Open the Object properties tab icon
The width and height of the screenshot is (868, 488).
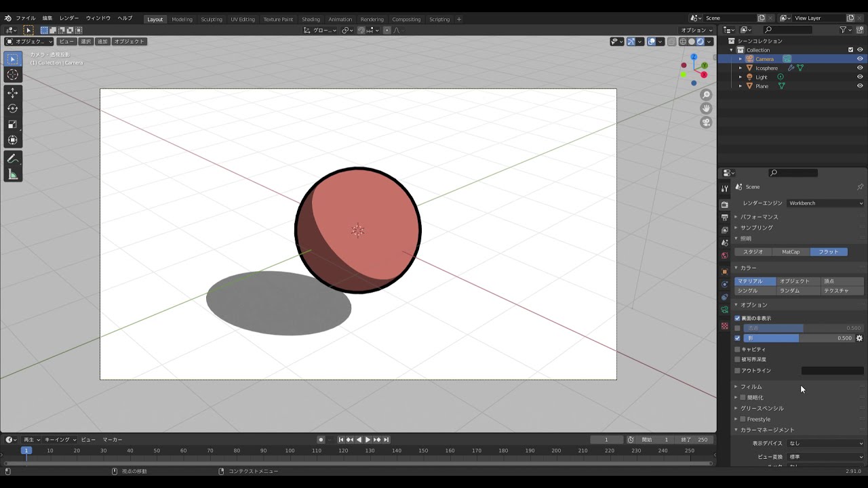click(x=724, y=271)
